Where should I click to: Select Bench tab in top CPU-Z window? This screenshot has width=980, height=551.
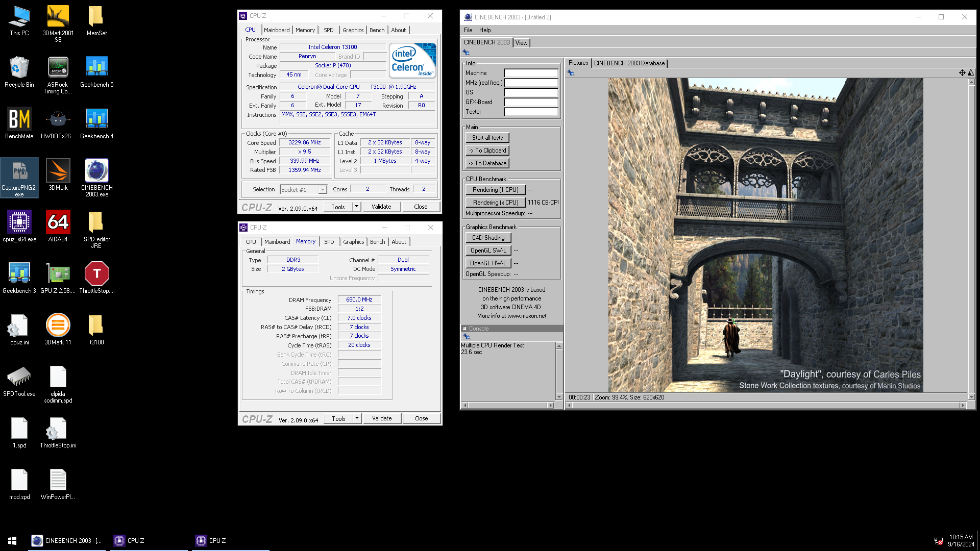(377, 30)
